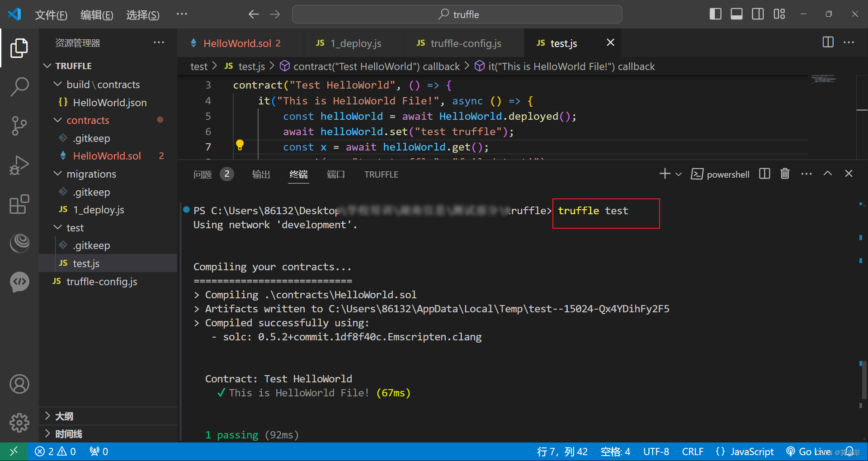Screen dimensions: 868x461
Task: Click the errors and warnings status indicator
Action: pos(55,452)
